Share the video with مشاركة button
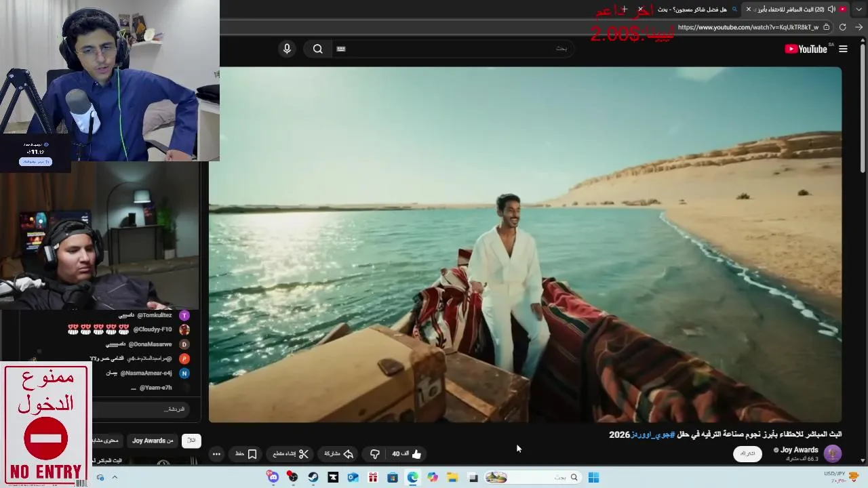Viewport: 868px width, 488px height. click(339, 454)
